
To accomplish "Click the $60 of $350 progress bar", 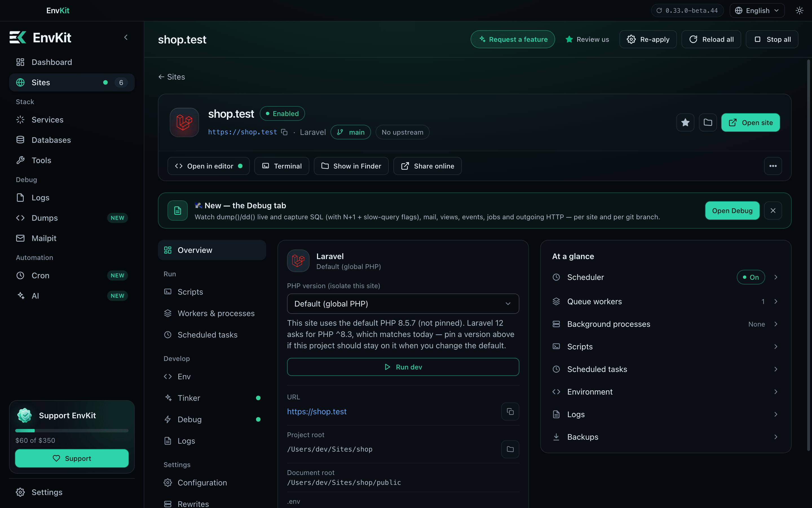I will (72, 430).
